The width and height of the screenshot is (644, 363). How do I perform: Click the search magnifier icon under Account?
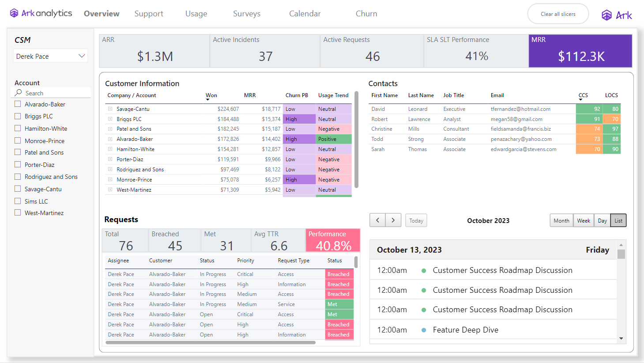pyautogui.click(x=19, y=93)
